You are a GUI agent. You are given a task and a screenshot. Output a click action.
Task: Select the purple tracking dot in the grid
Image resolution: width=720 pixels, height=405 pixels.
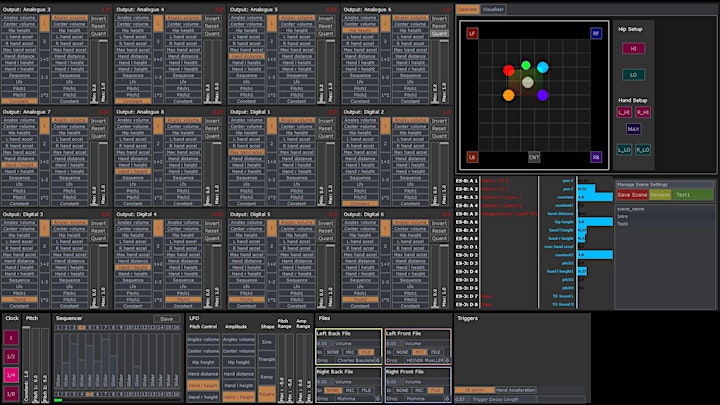542,95
